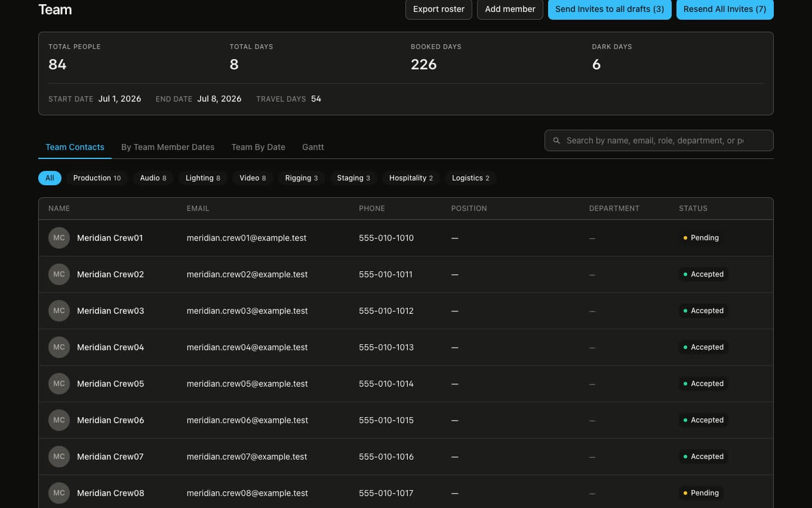Filter by Staging department chip

coord(353,178)
